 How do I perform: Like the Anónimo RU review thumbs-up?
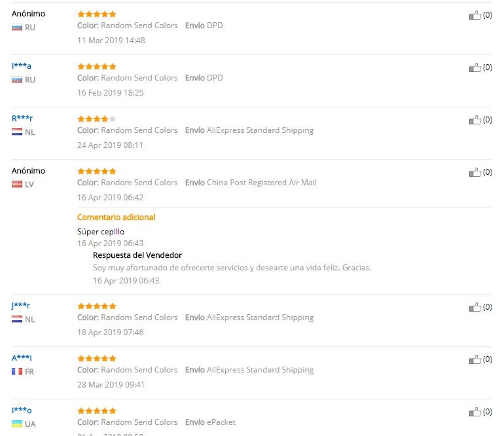click(475, 15)
